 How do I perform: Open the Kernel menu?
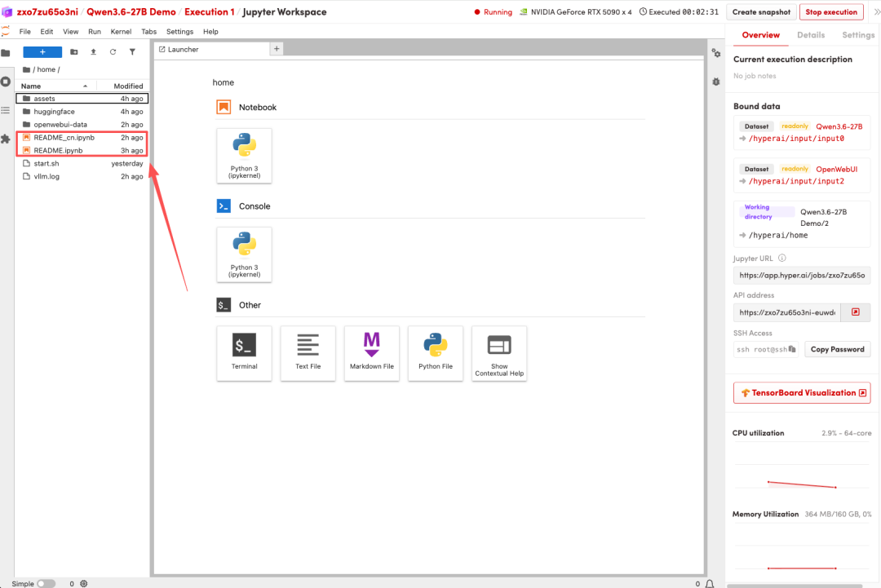tap(121, 32)
